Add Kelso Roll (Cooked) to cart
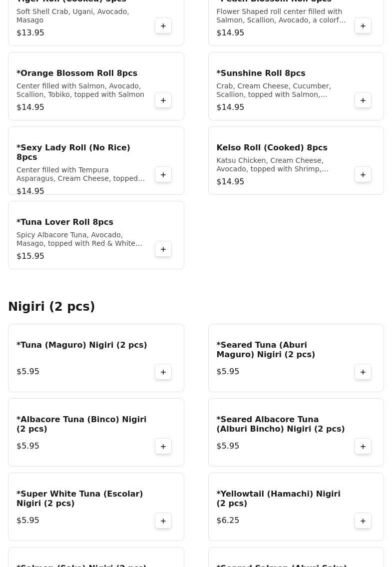The width and height of the screenshot is (392, 567). pos(363,175)
